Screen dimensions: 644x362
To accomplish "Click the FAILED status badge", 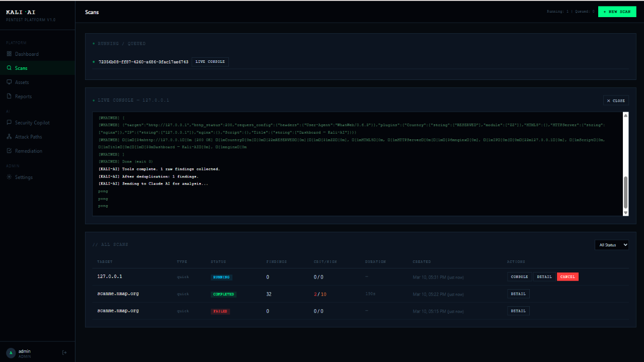I will click(220, 311).
